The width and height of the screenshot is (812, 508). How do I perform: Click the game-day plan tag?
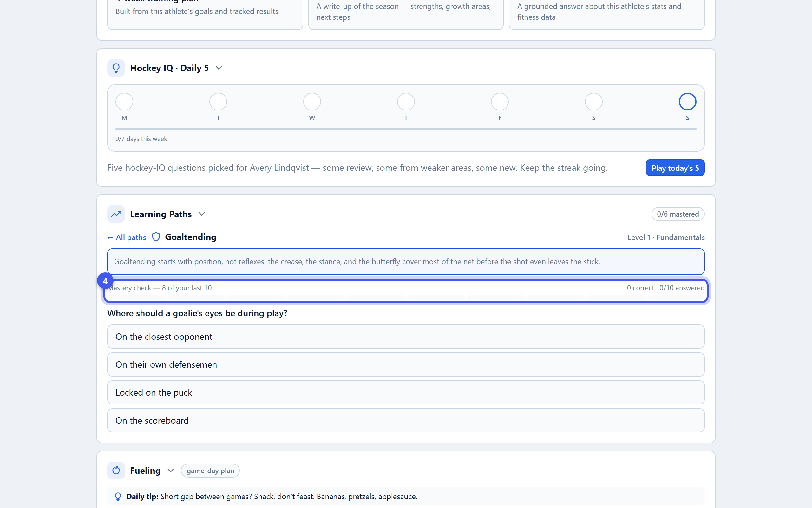[x=210, y=470]
